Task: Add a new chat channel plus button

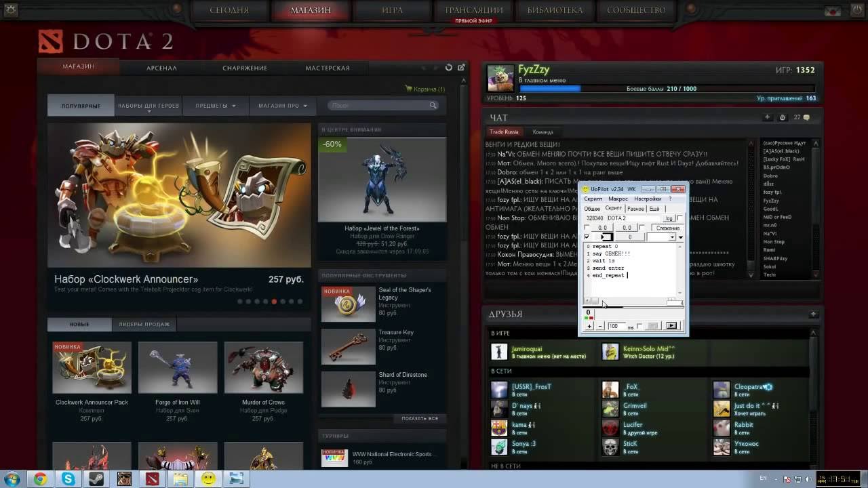Action: (x=767, y=117)
